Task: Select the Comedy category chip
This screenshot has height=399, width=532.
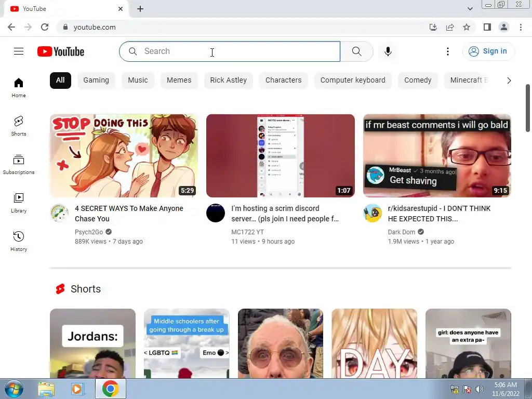Action: [418, 81]
